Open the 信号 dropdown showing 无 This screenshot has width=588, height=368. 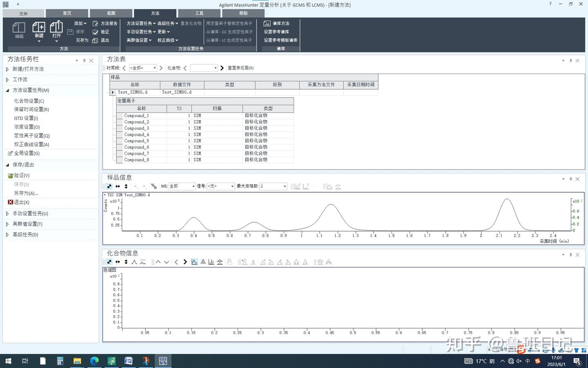click(220, 186)
